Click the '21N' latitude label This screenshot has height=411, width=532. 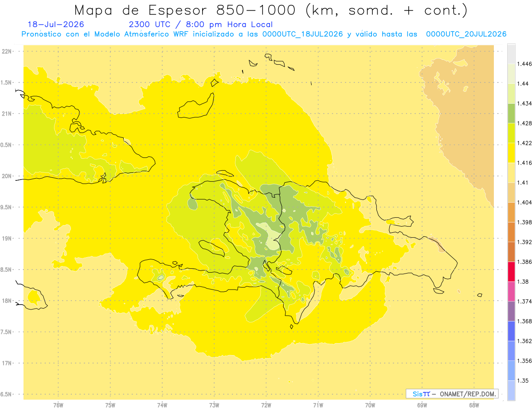(8, 114)
